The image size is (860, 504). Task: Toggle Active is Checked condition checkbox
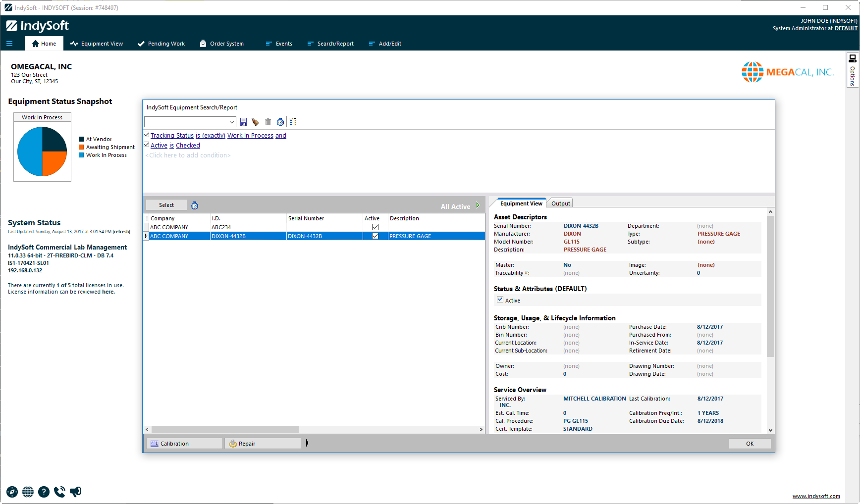coord(147,145)
